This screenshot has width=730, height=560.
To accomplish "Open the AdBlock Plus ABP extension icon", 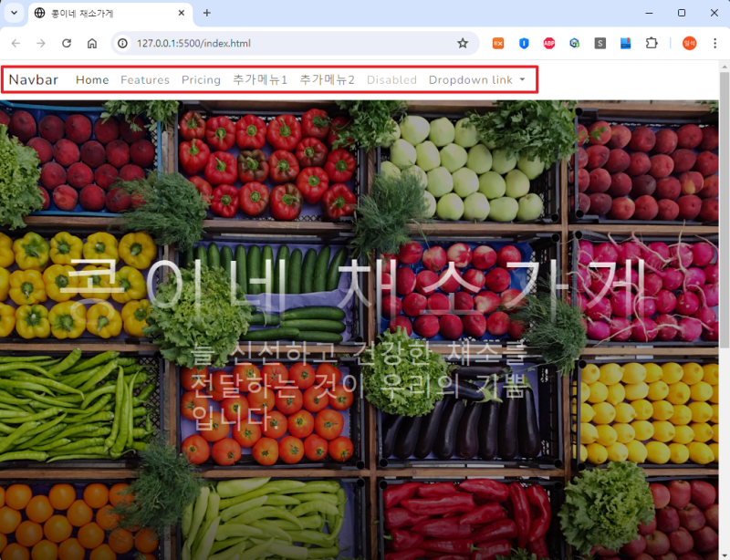I will (549, 43).
